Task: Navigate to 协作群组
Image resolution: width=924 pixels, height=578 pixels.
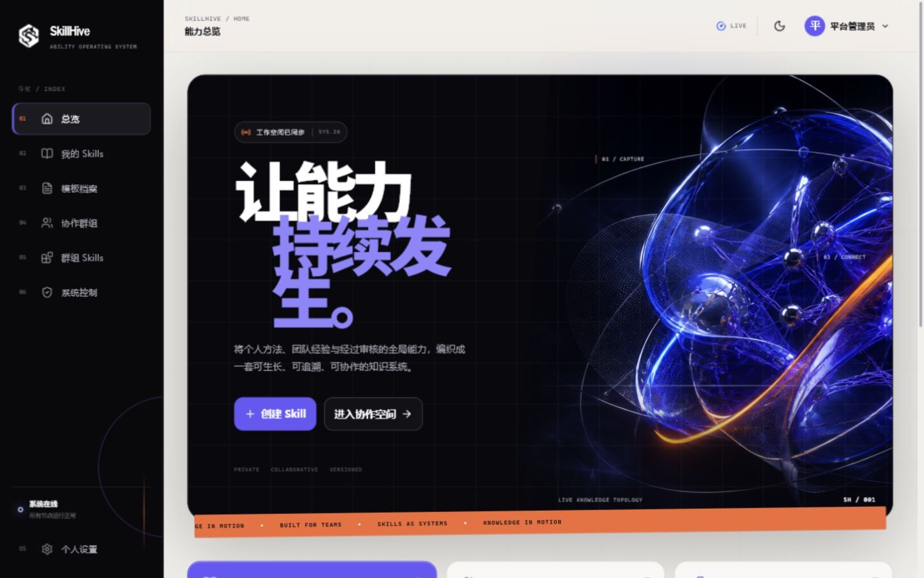Action: tap(81, 222)
